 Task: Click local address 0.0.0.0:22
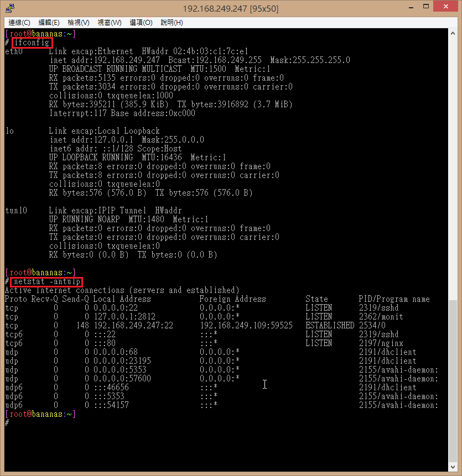116,308
